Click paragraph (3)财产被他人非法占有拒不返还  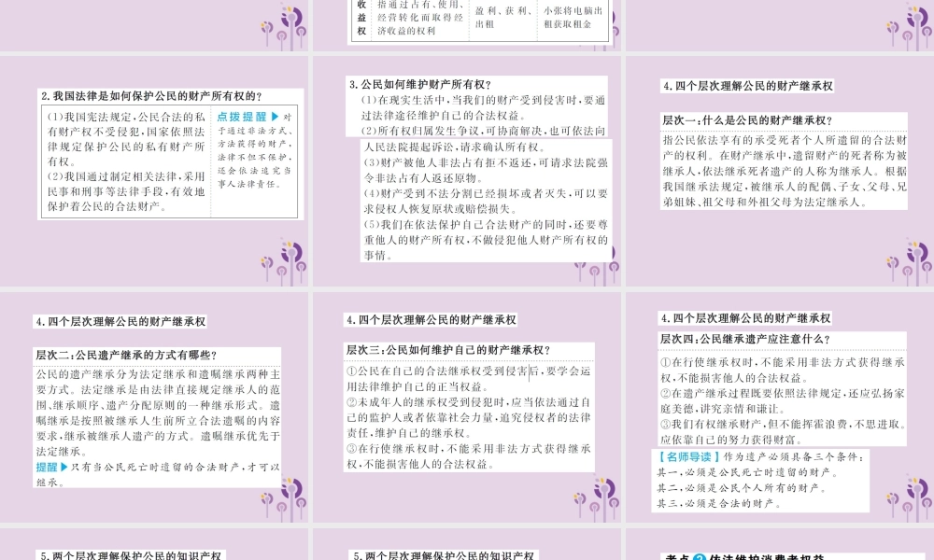(x=486, y=170)
